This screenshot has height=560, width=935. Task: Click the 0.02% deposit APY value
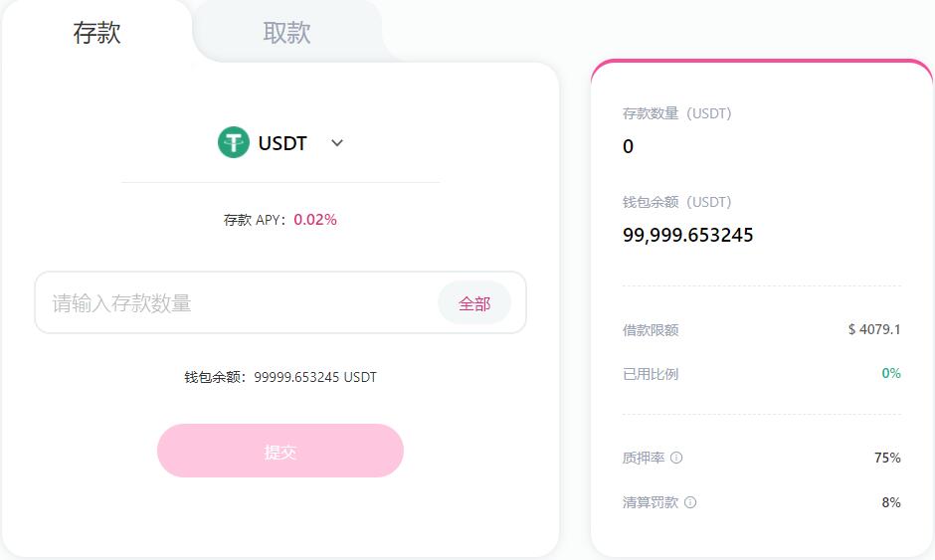click(x=315, y=220)
